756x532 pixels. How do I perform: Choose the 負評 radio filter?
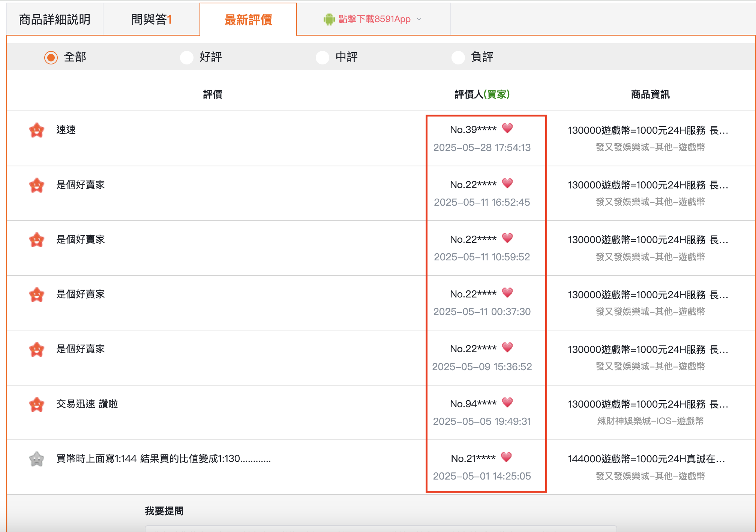click(x=458, y=57)
